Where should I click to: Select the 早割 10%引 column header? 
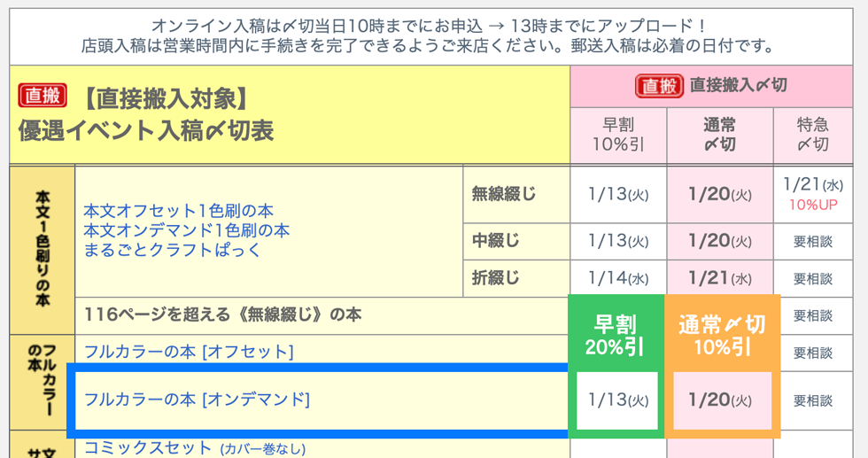pos(618,135)
